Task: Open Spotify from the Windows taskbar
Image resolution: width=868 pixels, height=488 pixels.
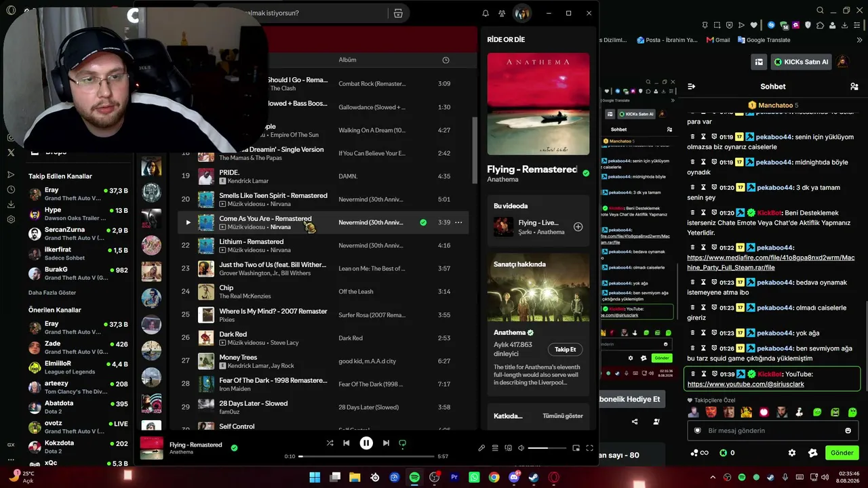Action: 414,477
